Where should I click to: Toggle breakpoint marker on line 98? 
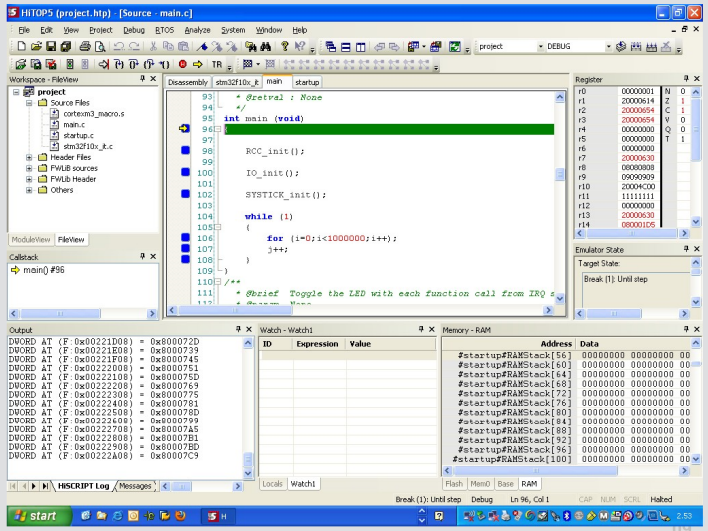point(185,150)
